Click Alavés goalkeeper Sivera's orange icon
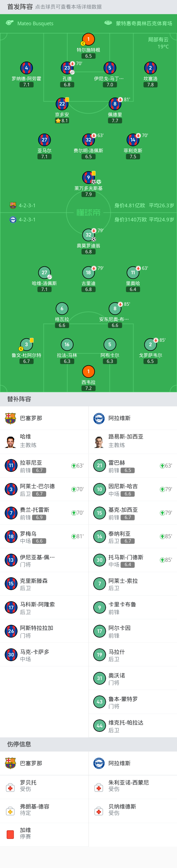 [88, 371]
